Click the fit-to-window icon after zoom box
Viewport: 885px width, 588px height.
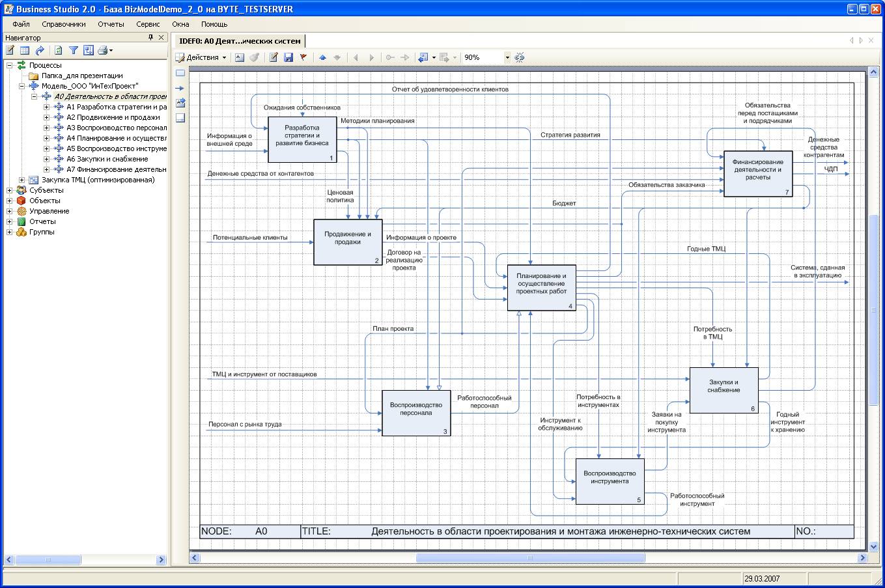point(520,57)
